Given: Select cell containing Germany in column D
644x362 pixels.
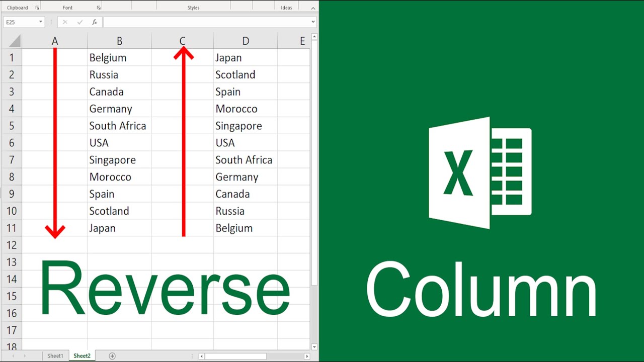Looking at the screenshot, I should [x=246, y=177].
